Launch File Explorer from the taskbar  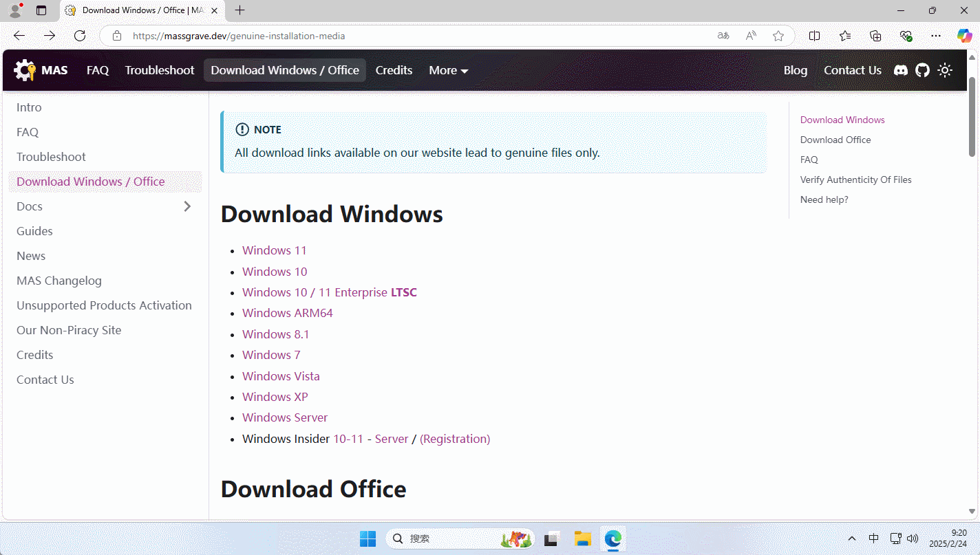coord(583,539)
